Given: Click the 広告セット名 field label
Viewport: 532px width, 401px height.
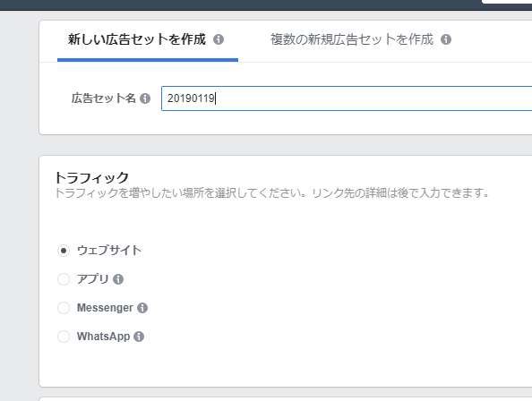Looking at the screenshot, I should click(104, 98).
